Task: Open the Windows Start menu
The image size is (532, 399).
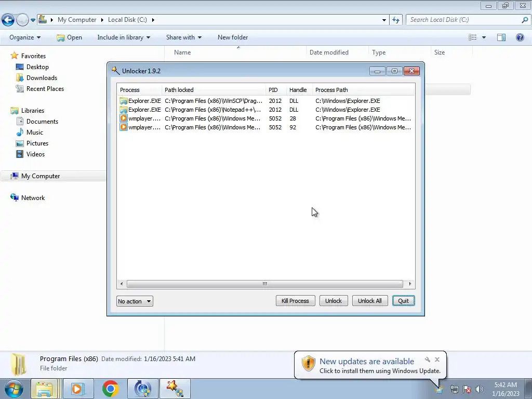Action: (x=14, y=389)
